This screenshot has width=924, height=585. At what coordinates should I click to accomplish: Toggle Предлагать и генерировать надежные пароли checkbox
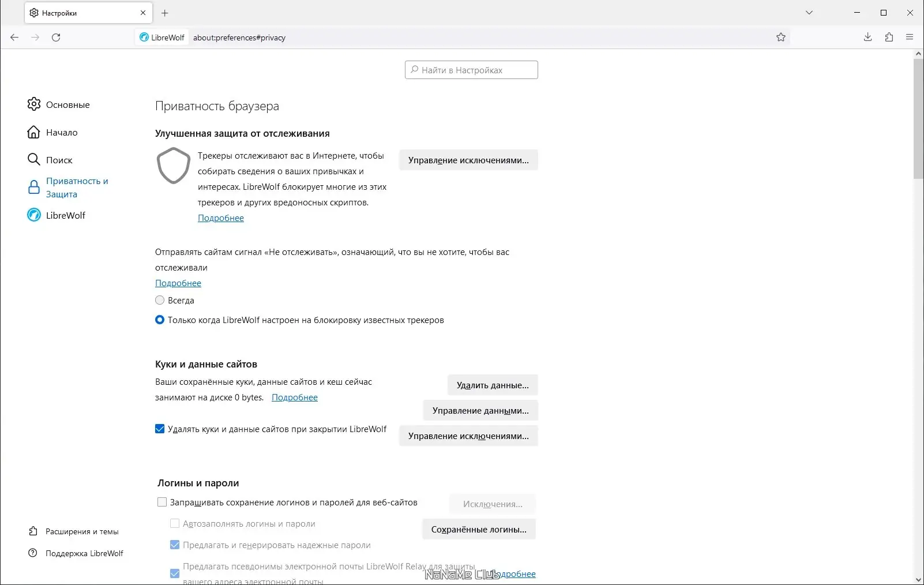[x=175, y=545]
